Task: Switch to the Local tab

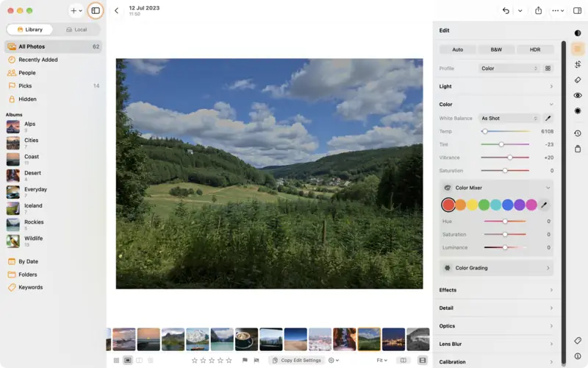Action: click(x=76, y=29)
